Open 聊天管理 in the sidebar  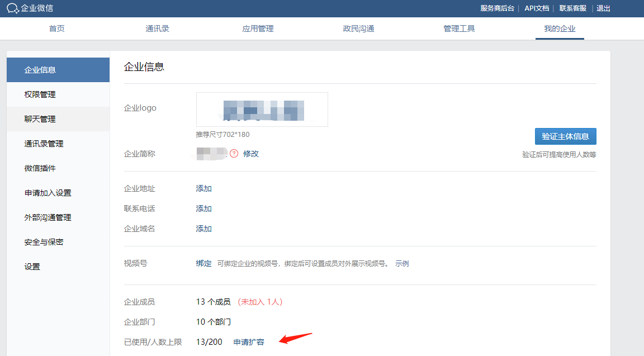[40, 119]
